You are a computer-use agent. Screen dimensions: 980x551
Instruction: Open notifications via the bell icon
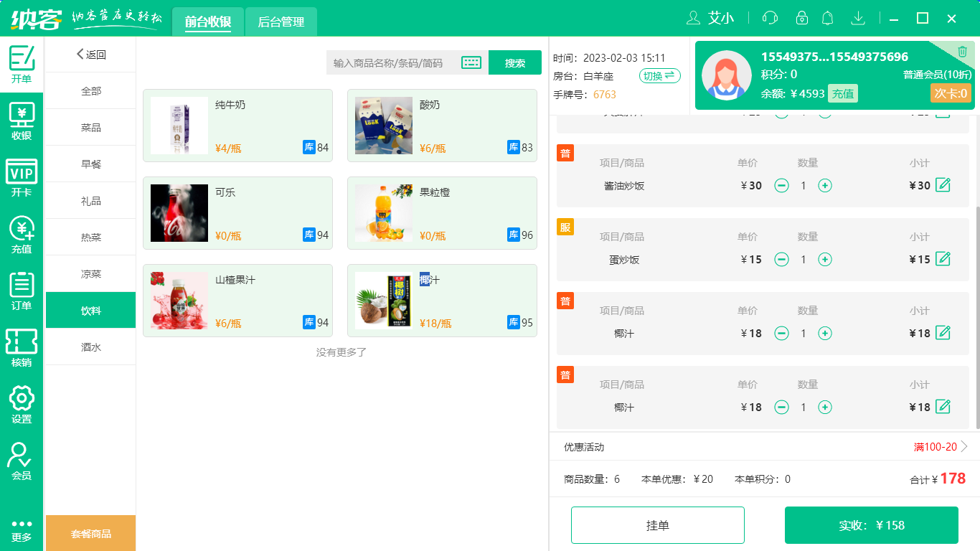(x=827, y=17)
